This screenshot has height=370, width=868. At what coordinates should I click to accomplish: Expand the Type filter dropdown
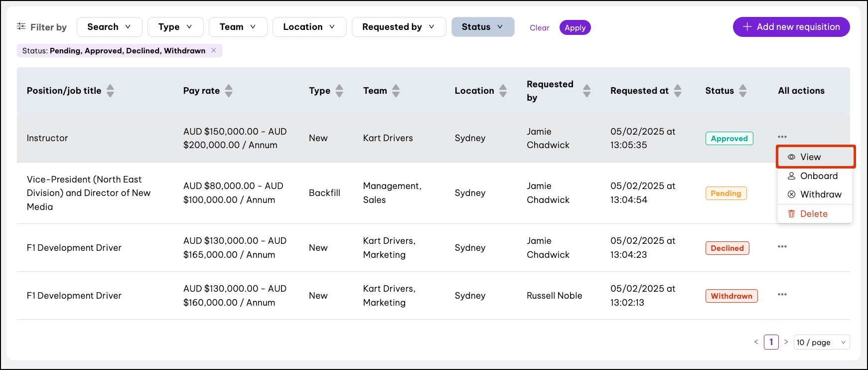pyautogui.click(x=175, y=27)
